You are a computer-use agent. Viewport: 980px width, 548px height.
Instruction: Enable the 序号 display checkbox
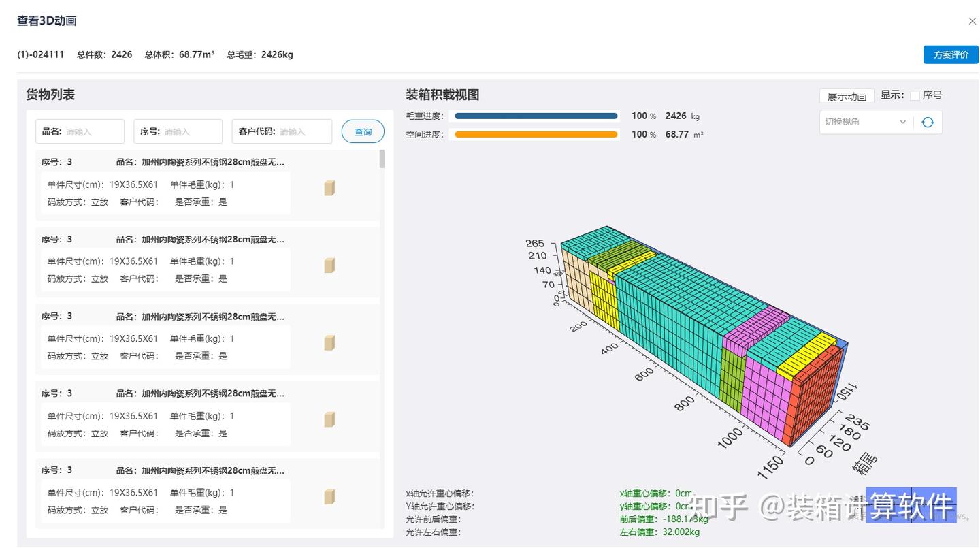coord(915,95)
